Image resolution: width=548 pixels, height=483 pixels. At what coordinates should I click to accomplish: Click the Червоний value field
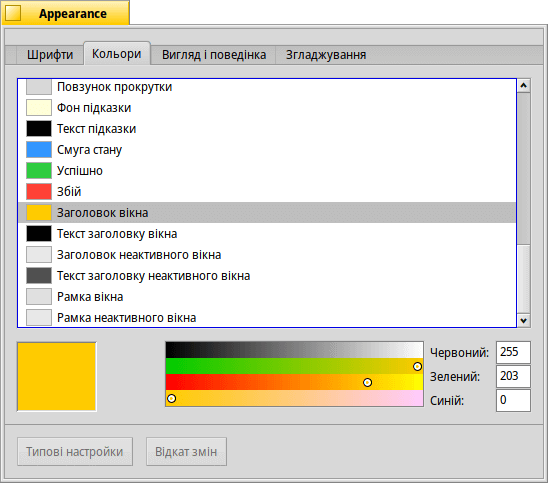pos(513,352)
